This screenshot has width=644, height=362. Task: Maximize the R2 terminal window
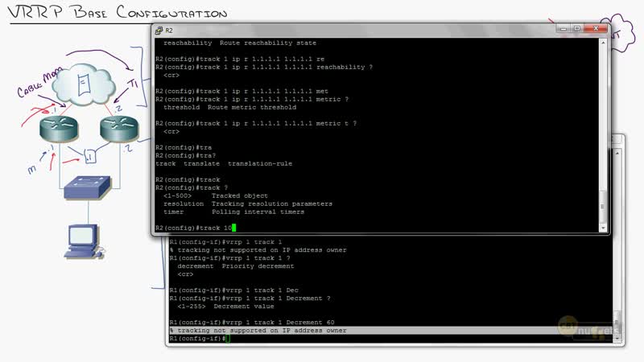pos(576,28)
